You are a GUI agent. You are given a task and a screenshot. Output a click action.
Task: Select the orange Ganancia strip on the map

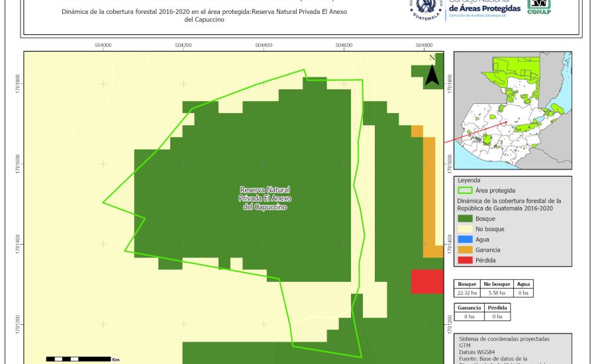[429, 197]
